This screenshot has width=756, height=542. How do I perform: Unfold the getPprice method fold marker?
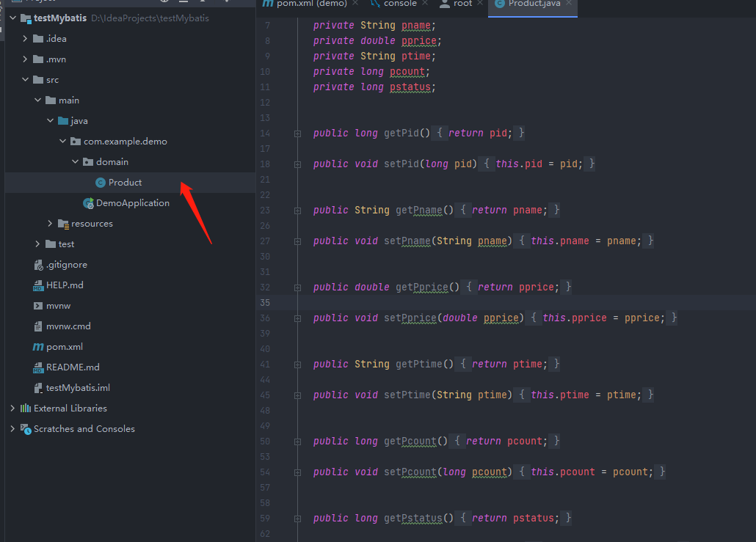point(297,288)
